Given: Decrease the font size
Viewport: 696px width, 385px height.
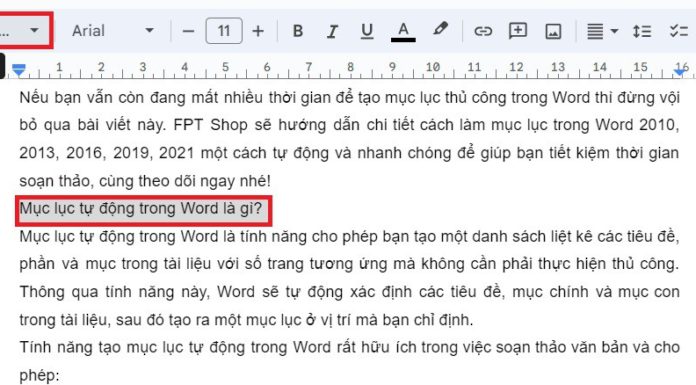Looking at the screenshot, I should pos(188,31).
